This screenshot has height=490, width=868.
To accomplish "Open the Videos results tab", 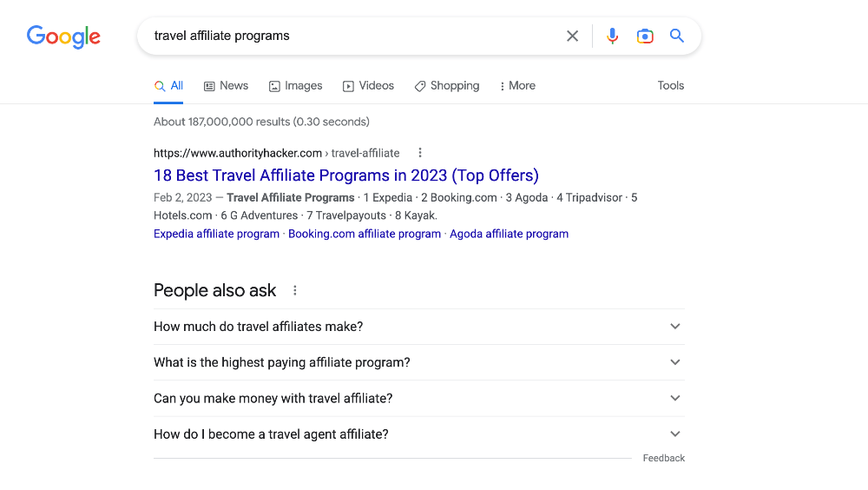I will [x=368, y=86].
